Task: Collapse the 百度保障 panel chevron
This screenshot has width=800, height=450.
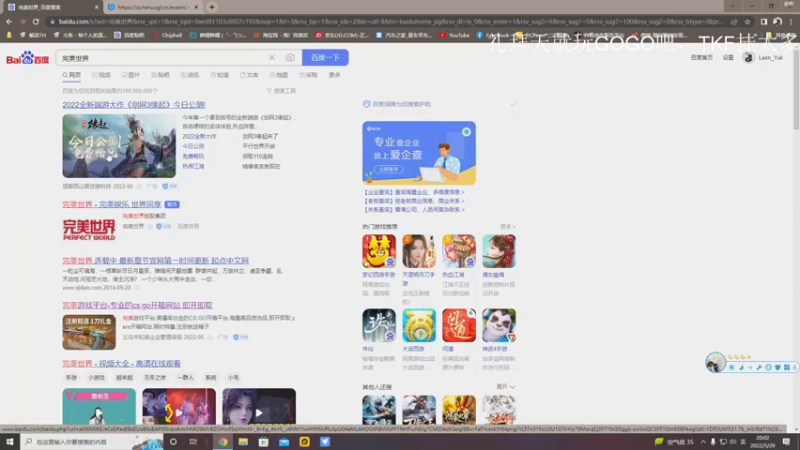Action: click(512, 104)
